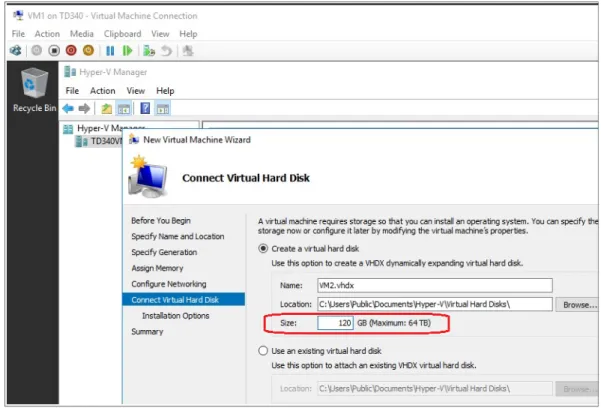Click the enhanced session toolbar icon
The image size is (601, 408).
pos(188,51)
